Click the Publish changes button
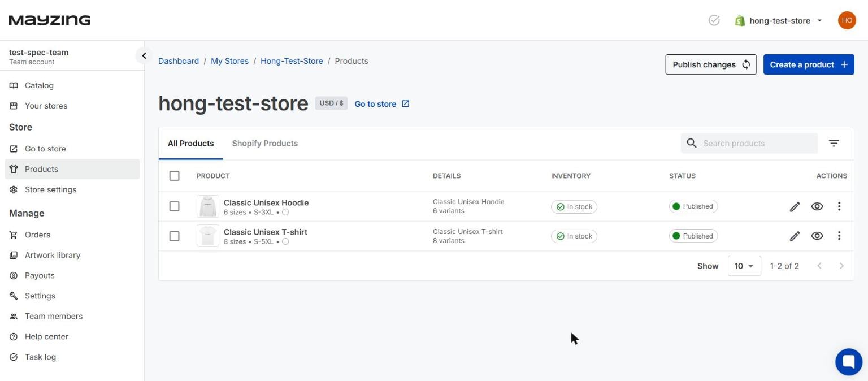Viewport: 868px width, 381px height. tap(710, 64)
